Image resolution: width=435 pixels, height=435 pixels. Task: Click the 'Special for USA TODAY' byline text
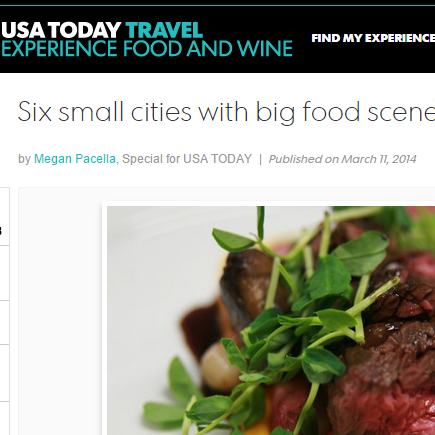point(187,159)
